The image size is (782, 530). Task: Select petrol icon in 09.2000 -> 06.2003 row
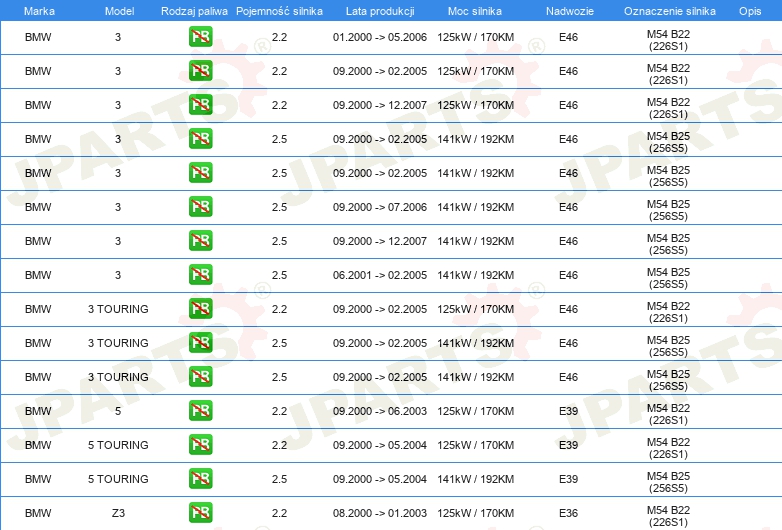pyautogui.click(x=200, y=411)
